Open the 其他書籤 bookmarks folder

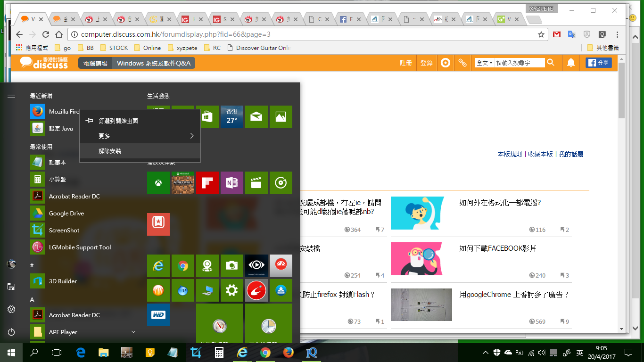603,48
